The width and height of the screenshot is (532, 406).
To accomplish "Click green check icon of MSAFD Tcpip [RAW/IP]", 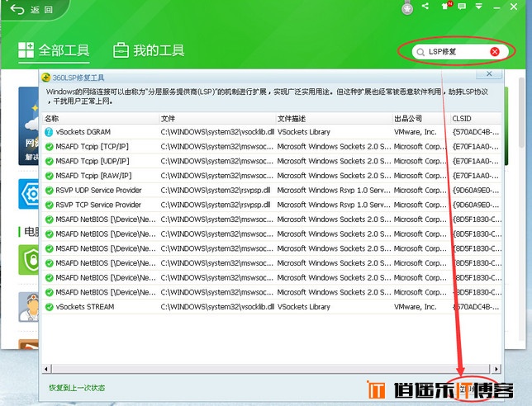I will point(50,176).
